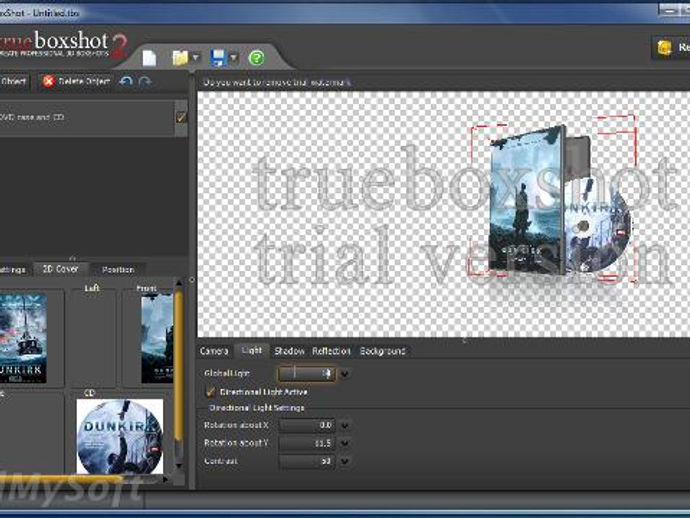Screen dimensions: 690x518
Task: Click the New document icon
Action: [149, 58]
